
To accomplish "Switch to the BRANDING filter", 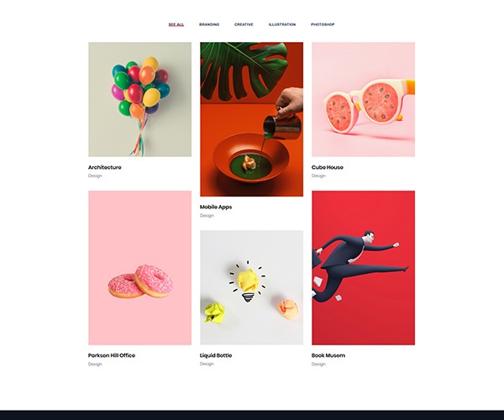I will tap(209, 24).
